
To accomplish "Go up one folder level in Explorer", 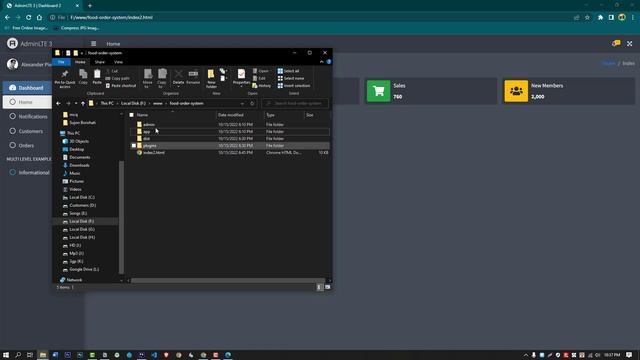I will coord(83,104).
